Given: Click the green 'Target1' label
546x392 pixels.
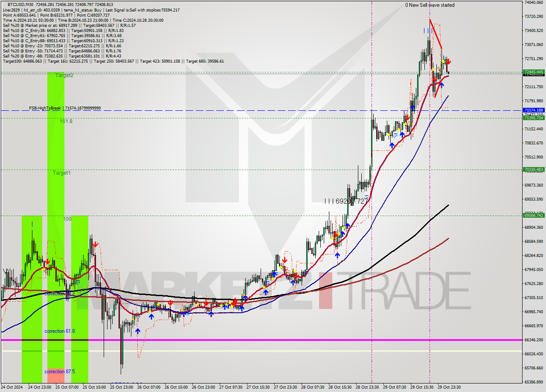Looking at the screenshot, I should (x=62, y=173).
